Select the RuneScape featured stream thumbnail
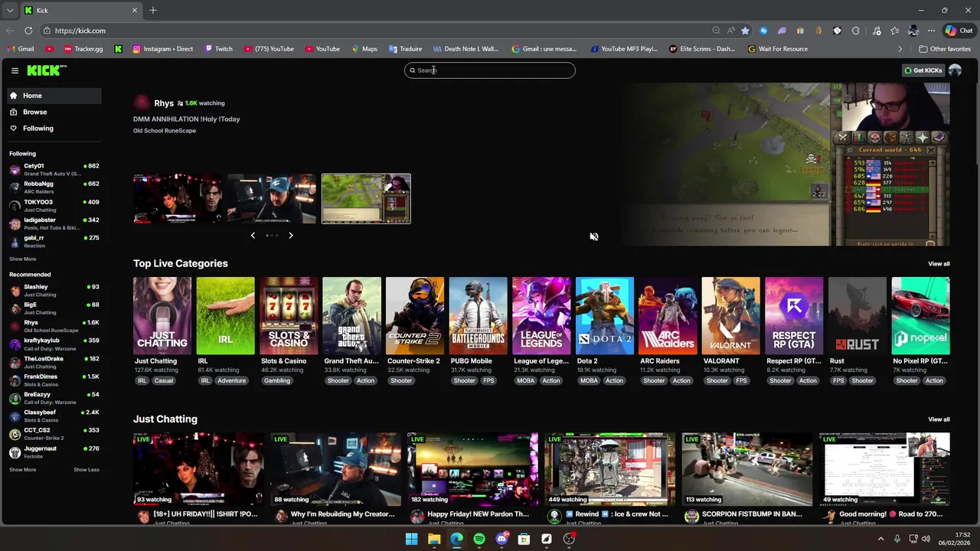The height and width of the screenshot is (551, 980). pyautogui.click(x=366, y=199)
